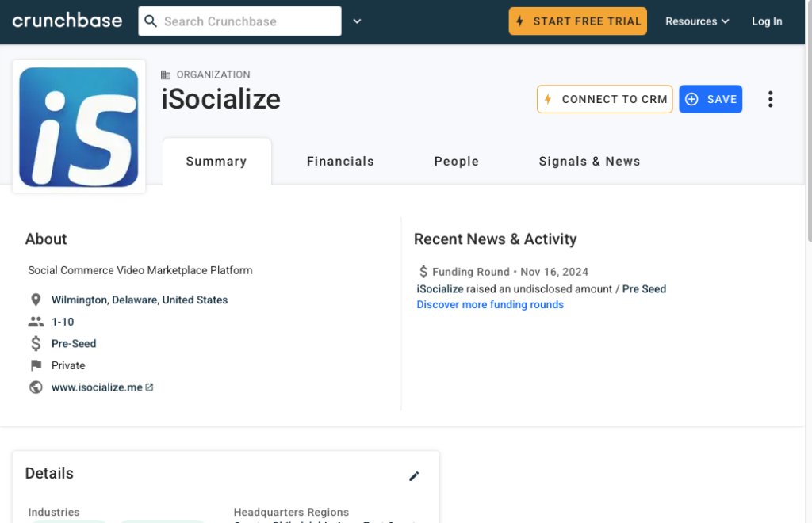Click Connect to CRM button
This screenshot has width=812, height=523.
(x=604, y=99)
